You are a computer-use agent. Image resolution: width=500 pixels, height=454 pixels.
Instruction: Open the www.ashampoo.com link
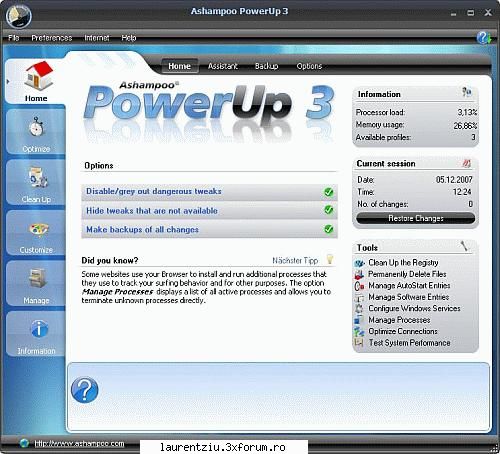pyautogui.click(x=79, y=444)
